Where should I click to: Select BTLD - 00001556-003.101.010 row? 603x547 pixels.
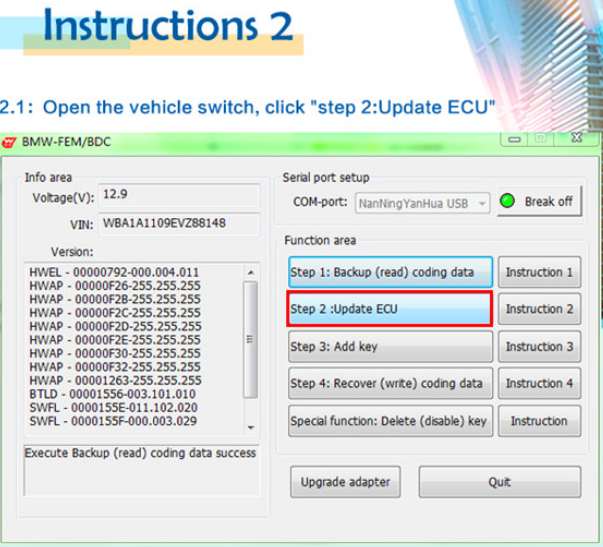pos(112,394)
